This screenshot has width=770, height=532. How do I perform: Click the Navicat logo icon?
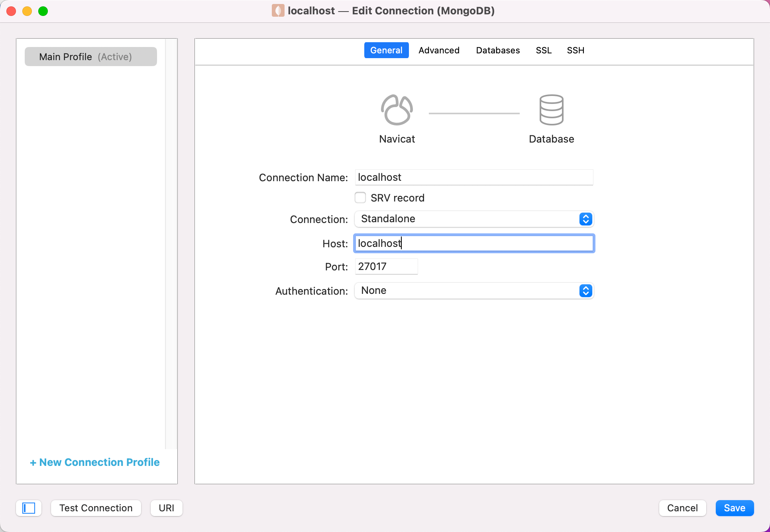[397, 110]
